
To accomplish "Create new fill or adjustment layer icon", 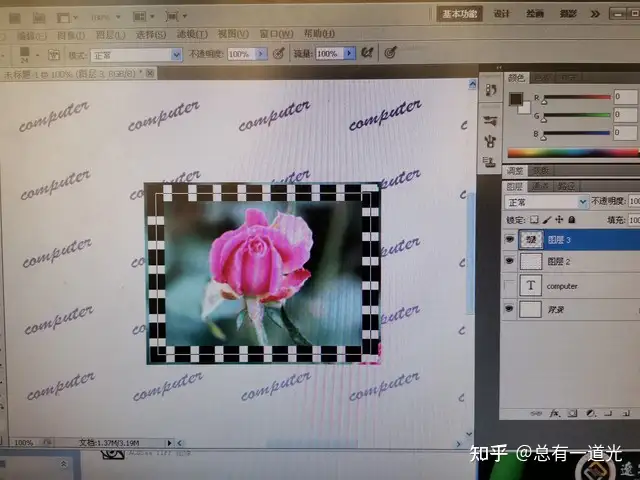I will coord(590,413).
